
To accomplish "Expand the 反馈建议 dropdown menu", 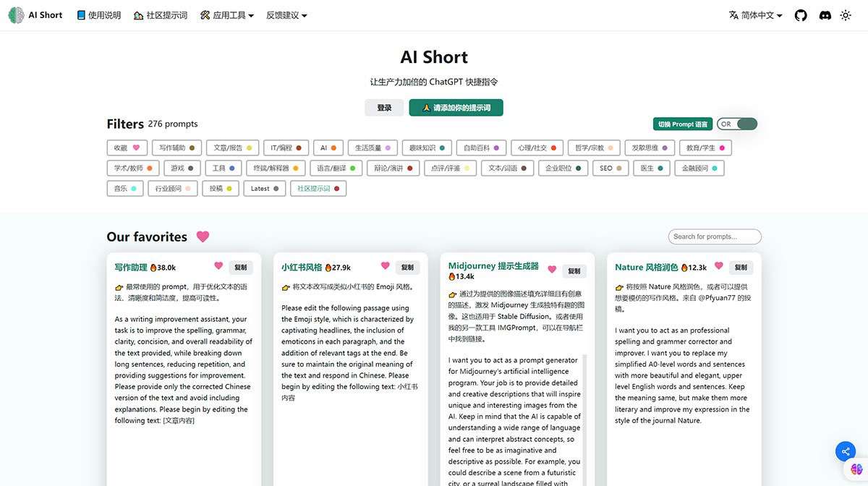I will point(286,15).
